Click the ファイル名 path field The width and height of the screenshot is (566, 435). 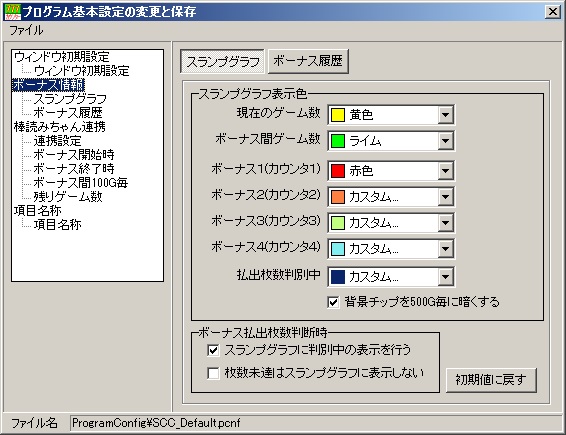point(315,423)
